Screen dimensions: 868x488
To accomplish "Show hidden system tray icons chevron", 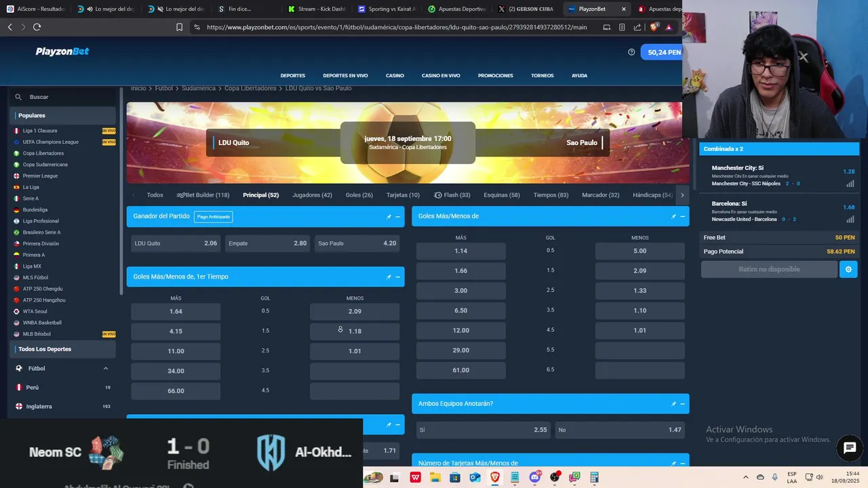I will (x=746, y=477).
